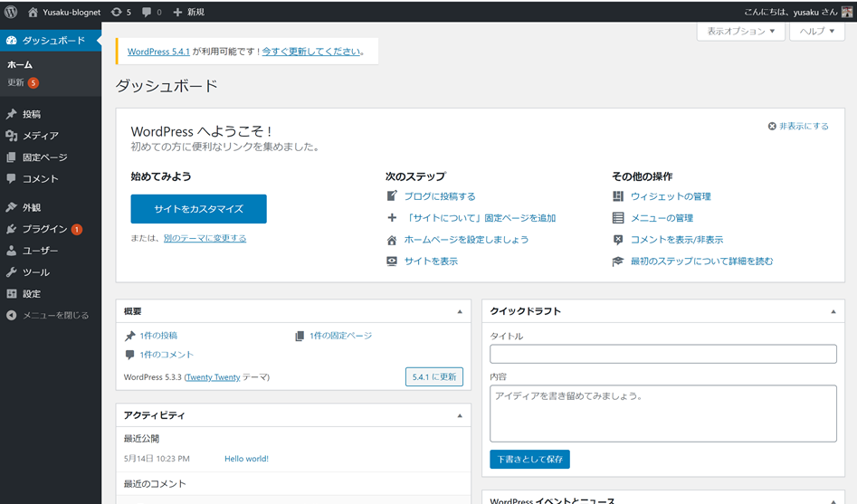
Task: Collapse the アクティビティ widget with its arrow
Action: coord(460,416)
